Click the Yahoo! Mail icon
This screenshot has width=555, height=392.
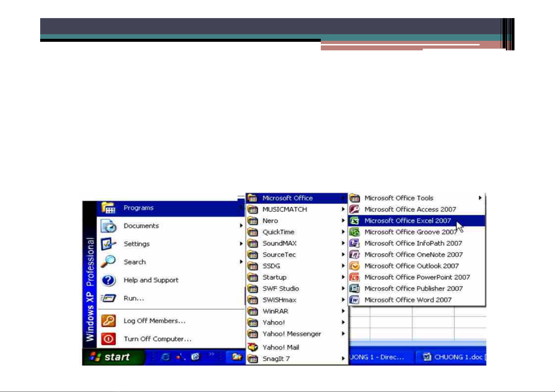pos(253,347)
